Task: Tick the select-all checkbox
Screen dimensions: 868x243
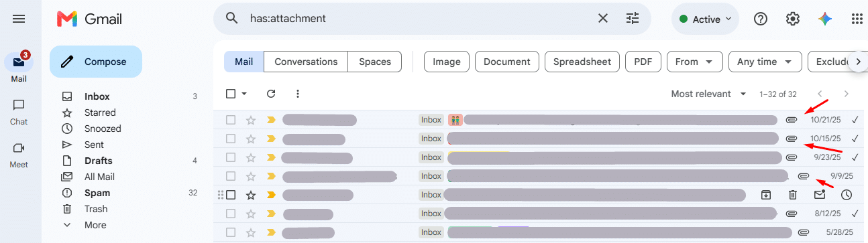Action: click(x=231, y=94)
